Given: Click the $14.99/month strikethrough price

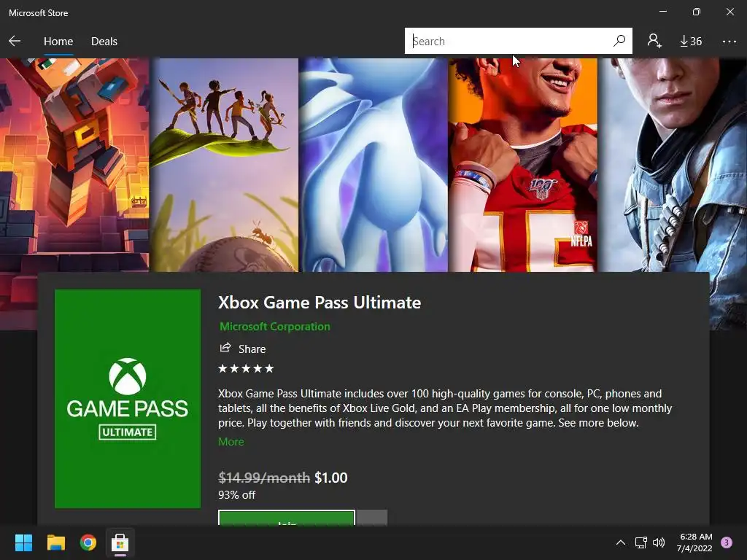Looking at the screenshot, I should pos(264,478).
